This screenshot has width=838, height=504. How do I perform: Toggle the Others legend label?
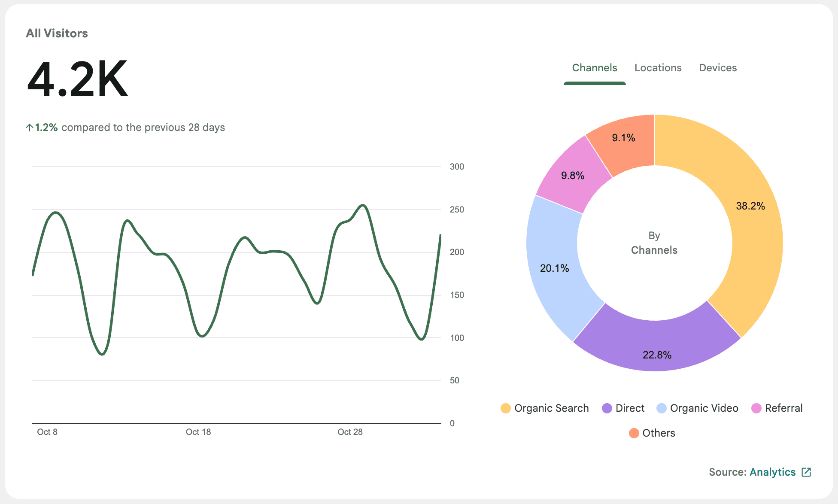(x=659, y=433)
